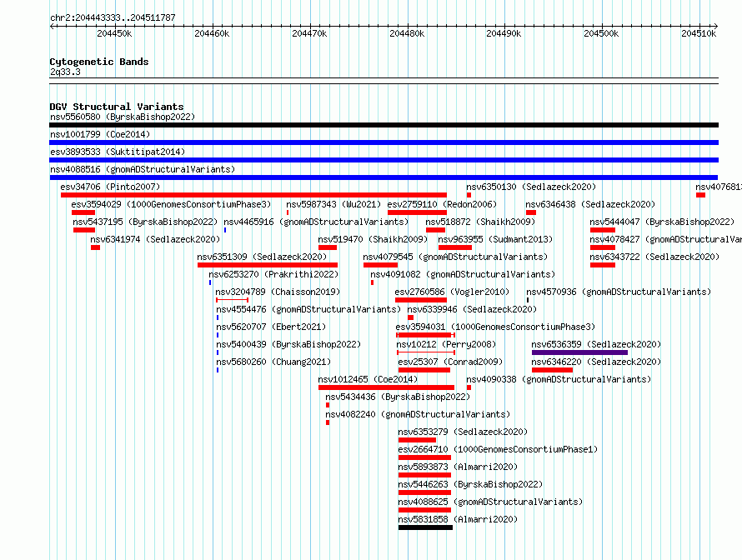Click the nsv5987343 (Wu2021) label
The height and width of the screenshot is (560, 742).
[x=333, y=204]
